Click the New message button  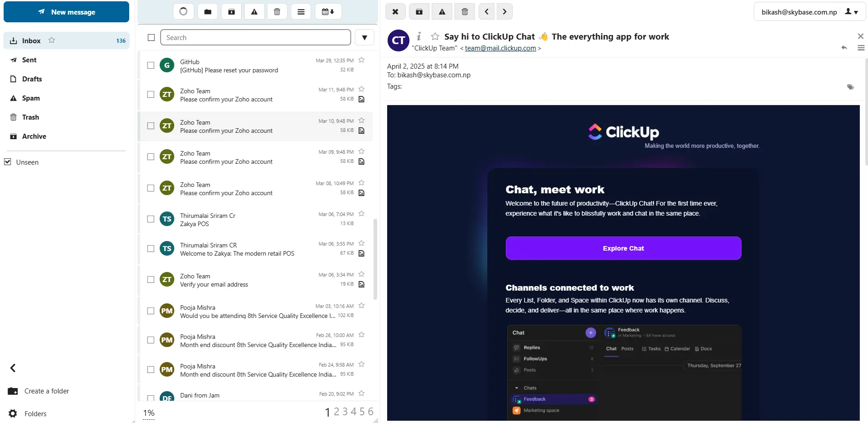pyautogui.click(x=66, y=12)
